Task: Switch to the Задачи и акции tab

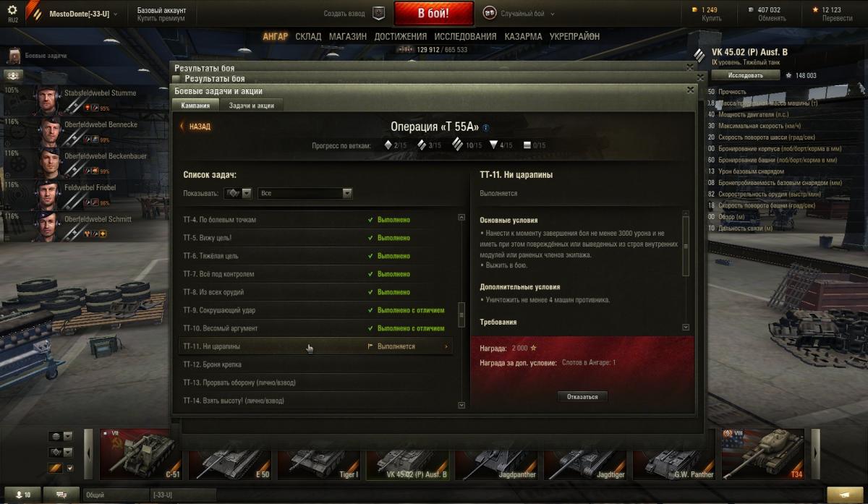Action: pos(252,106)
